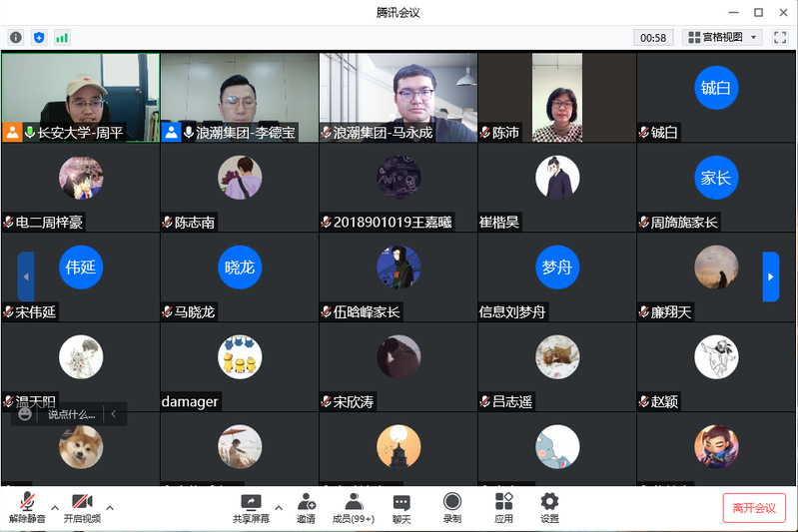Go to next page of participants
Image resolution: width=798 pixels, height=532 pixels.
coord(770,276)
